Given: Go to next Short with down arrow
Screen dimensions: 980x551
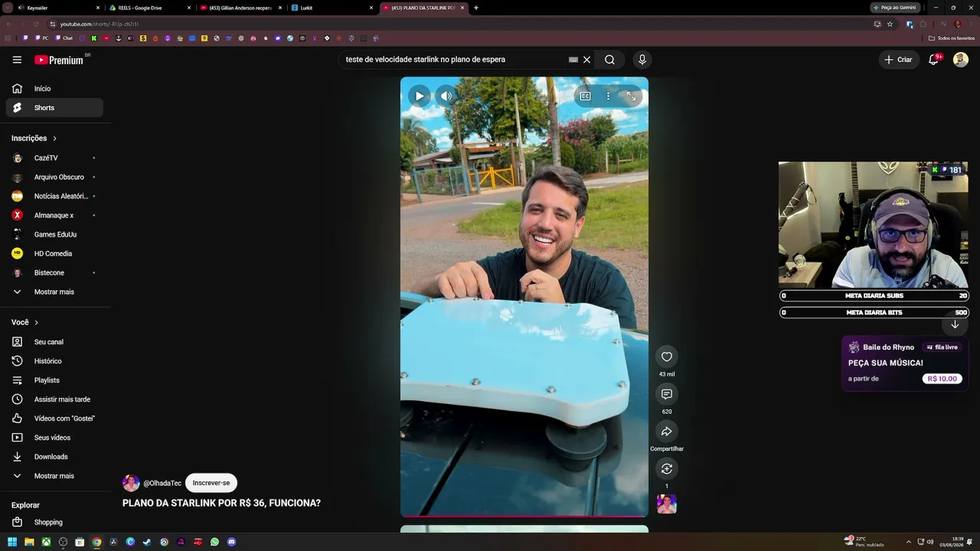Looking at the screenshot, I should pos(955,324).
